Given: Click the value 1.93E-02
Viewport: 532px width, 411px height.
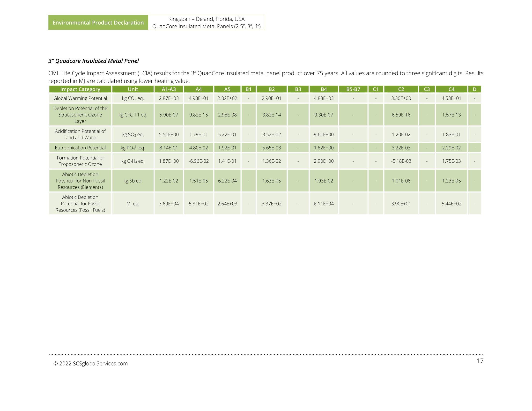Looking at the screenshot, I should click(x=324, y=181).
